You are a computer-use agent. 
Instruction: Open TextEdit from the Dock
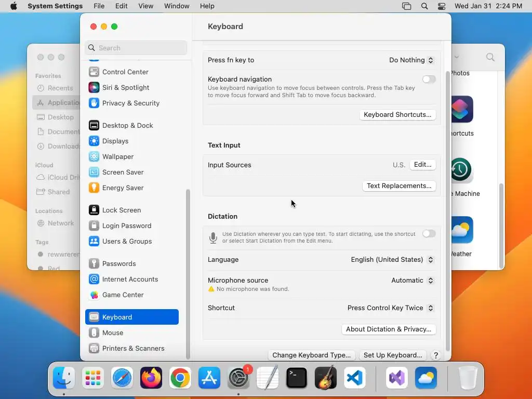click(x=268, y=378)
